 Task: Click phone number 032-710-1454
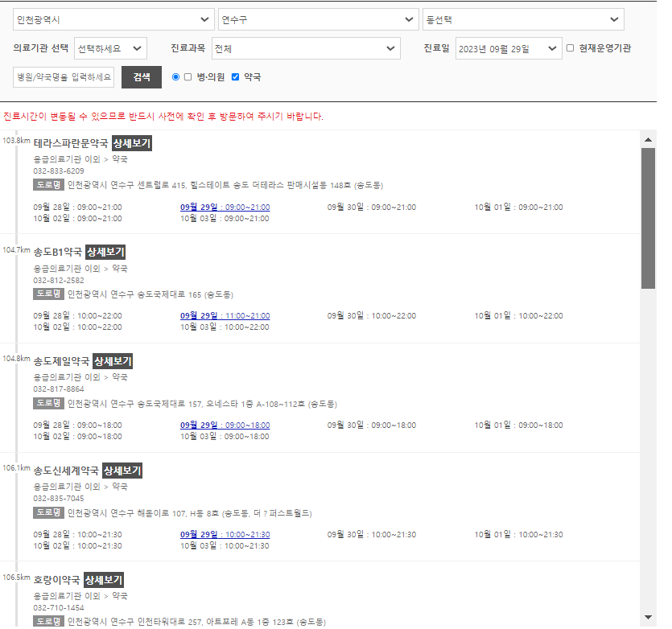click(x=59, y=607)
